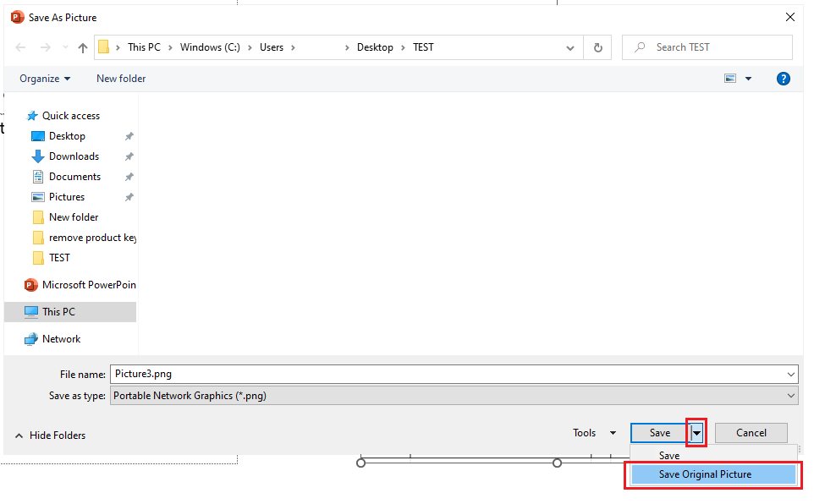Navigate up one folder level with the up arrow
The width and height of the screenshot is (814, 504).
[x=82, y=47]
